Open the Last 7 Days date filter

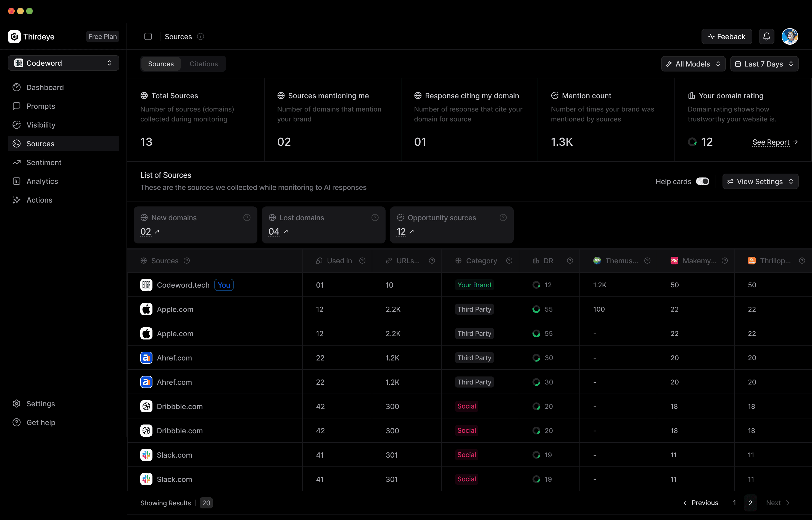pyautogui.click(x=764, y=64)
